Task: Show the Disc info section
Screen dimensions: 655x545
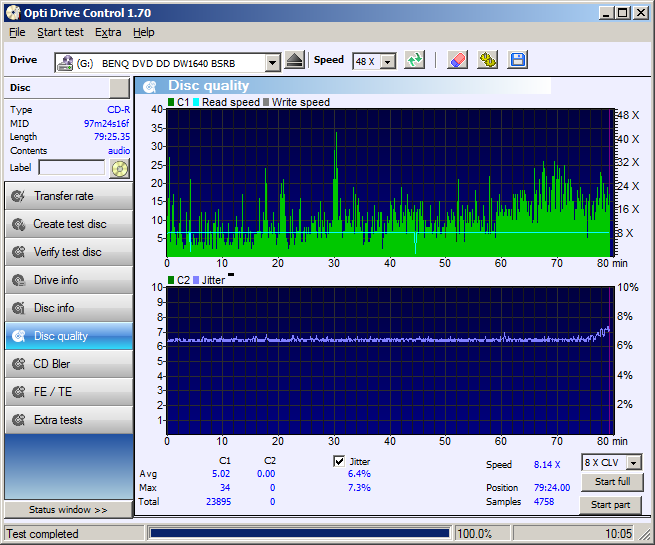Action: pos(69,308)
